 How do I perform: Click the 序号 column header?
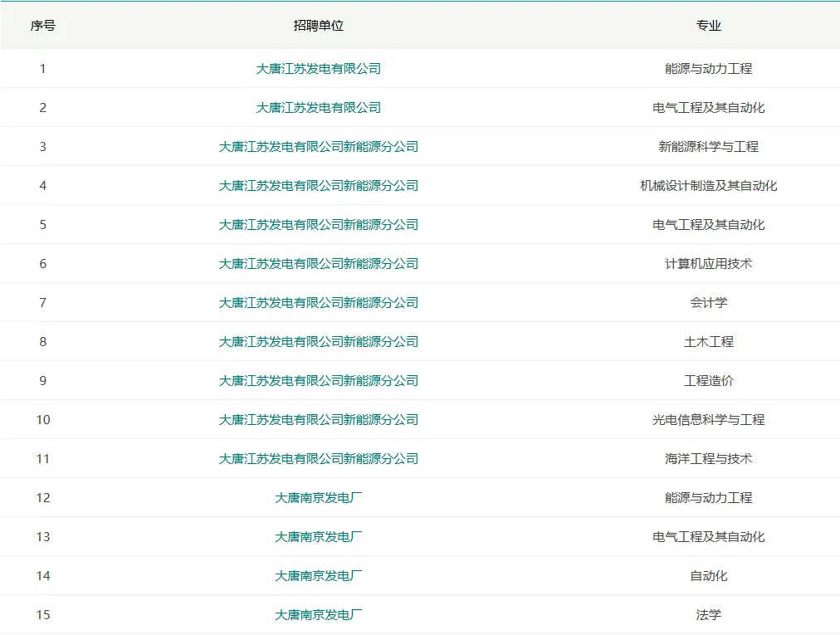pos(43,26)
